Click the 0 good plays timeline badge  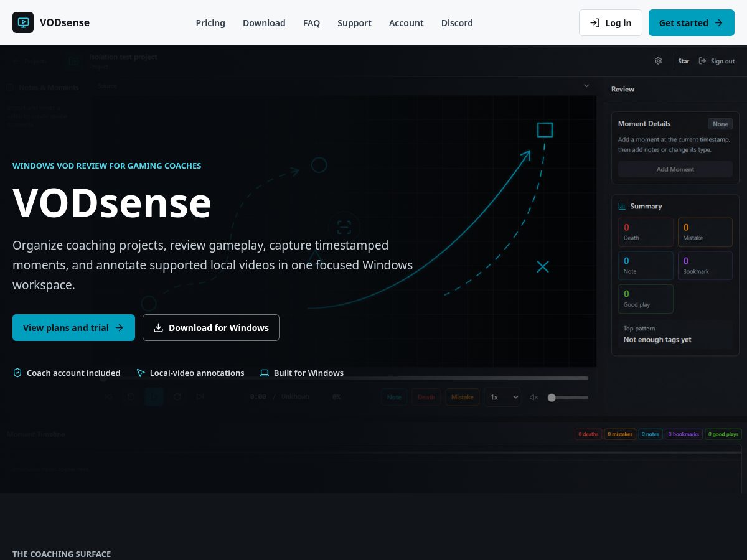point(723,434)
